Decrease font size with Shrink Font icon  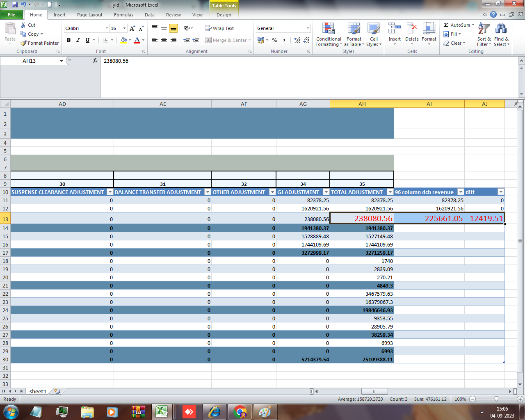[x=141, y=28]
